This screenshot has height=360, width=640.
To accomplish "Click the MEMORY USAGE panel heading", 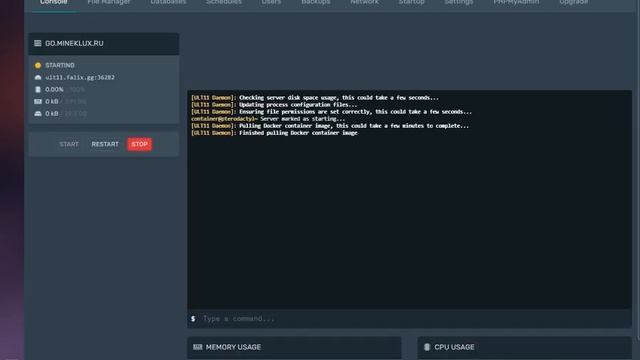I will point(233,347).
